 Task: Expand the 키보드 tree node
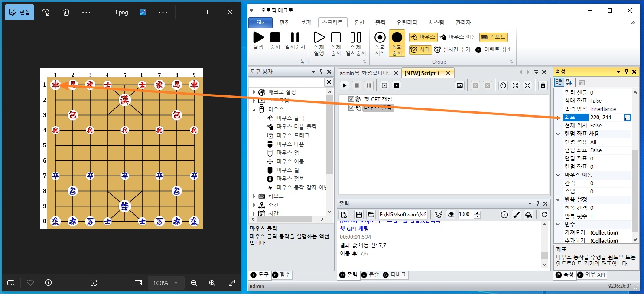click(x=254, y=196)
